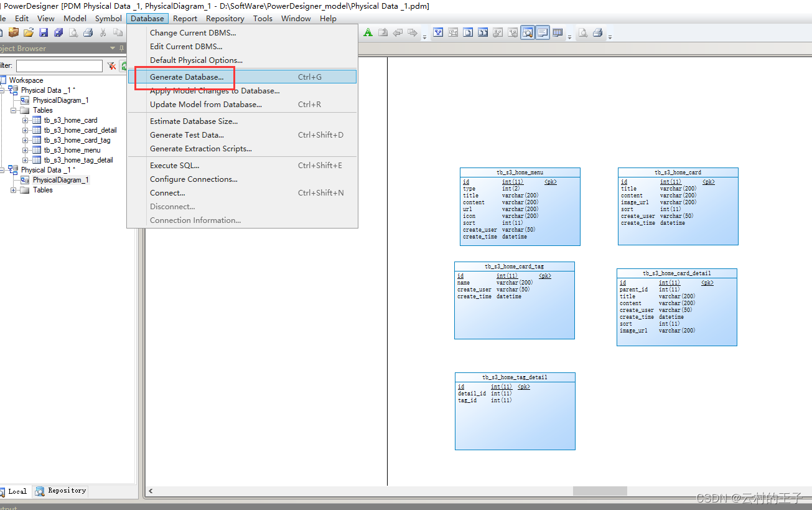This screenshot has height=510, width=812.
Task: Click the grid table view toolbar icon
Action: pos(558,32)
